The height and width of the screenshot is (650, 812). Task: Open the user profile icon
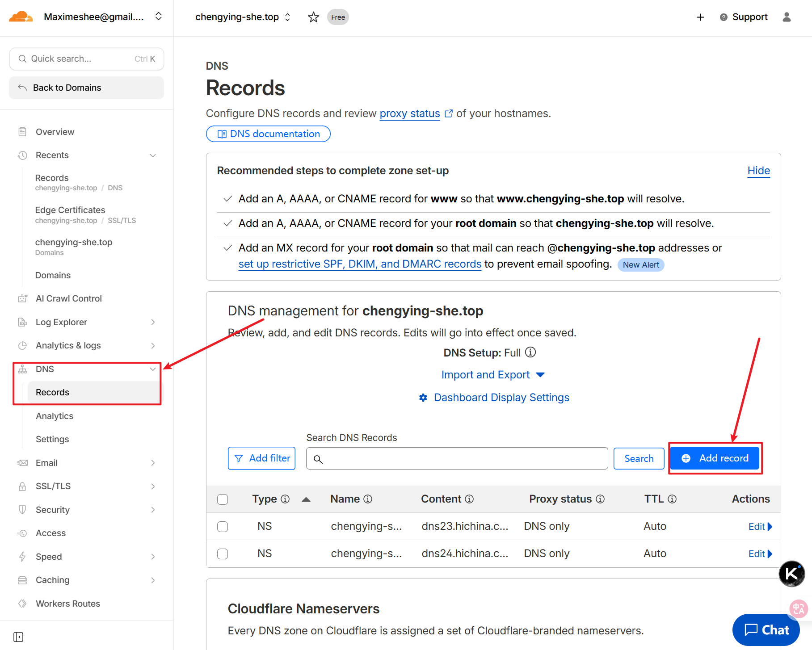(787, 17)
